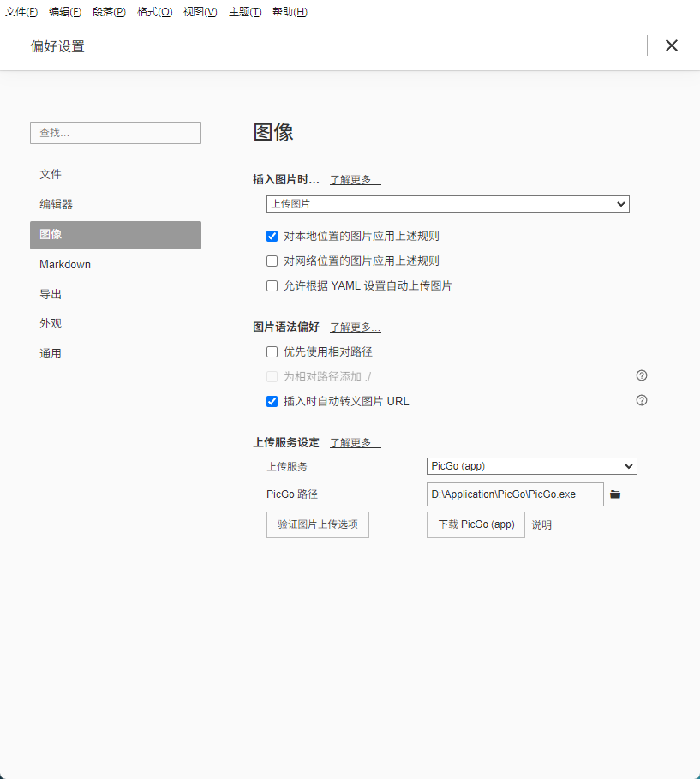The width and height of the screenshot is (700, 779).
Task: Click the folder icon to browse PicGo path
Action: click(615, 494)
